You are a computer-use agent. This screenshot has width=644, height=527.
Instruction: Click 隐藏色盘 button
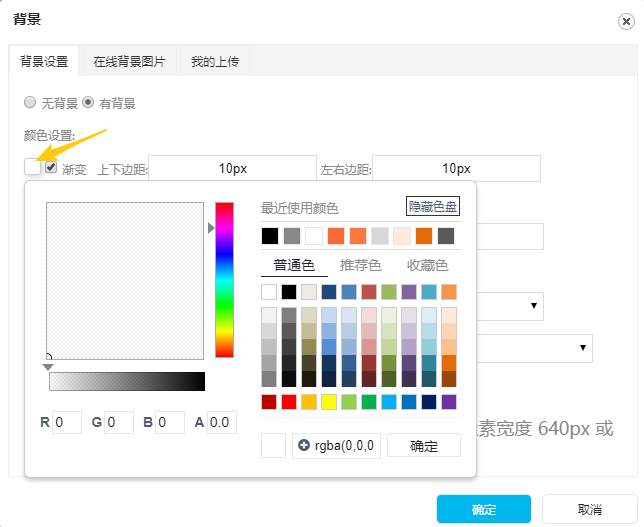(x=433, y=207)
